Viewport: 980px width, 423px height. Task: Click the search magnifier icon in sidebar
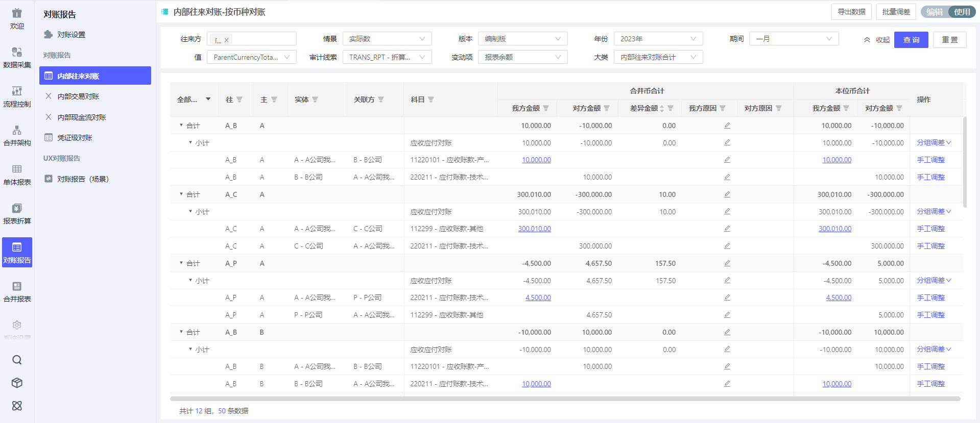(x=17, y=360)
